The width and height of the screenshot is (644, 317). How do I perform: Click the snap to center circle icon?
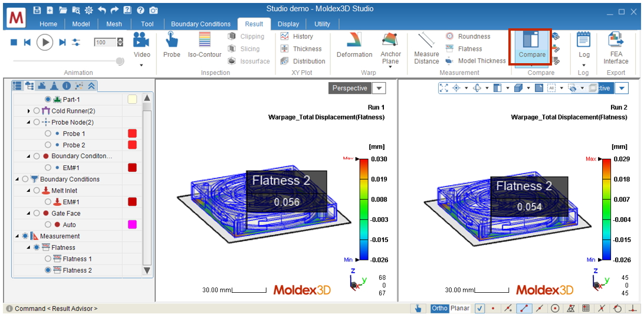click(x=555, y=308)
